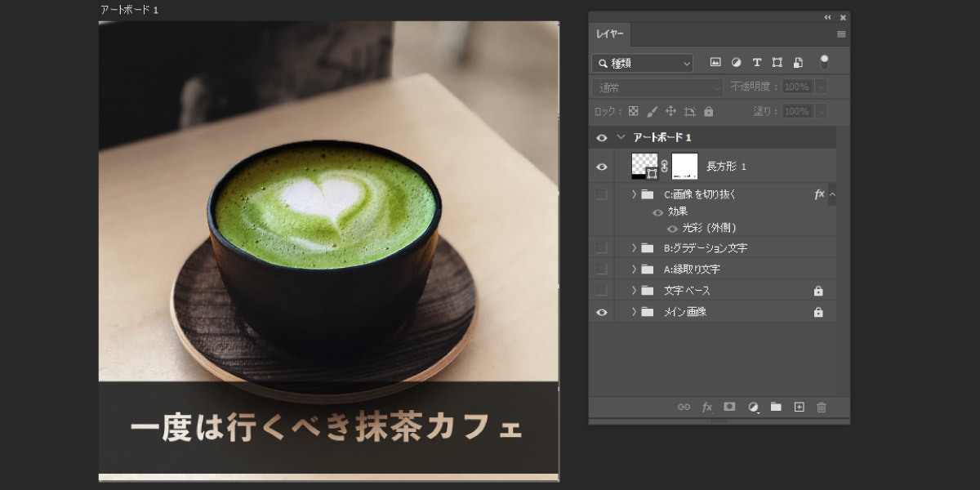Add a layer mask
The height and width of the screenshot is (490, 980).
coord(730,407)
